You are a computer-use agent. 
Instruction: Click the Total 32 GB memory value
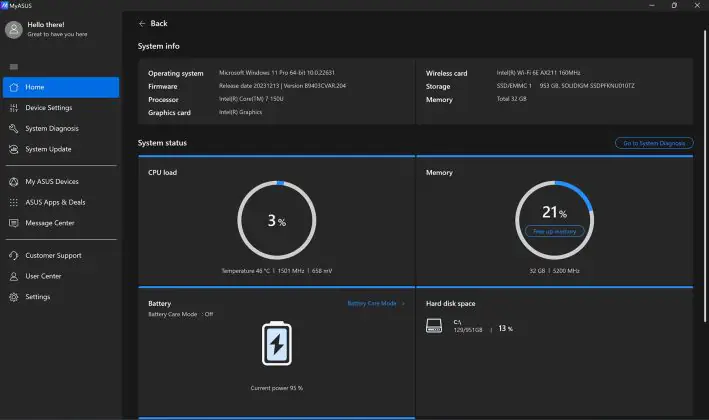511,99
